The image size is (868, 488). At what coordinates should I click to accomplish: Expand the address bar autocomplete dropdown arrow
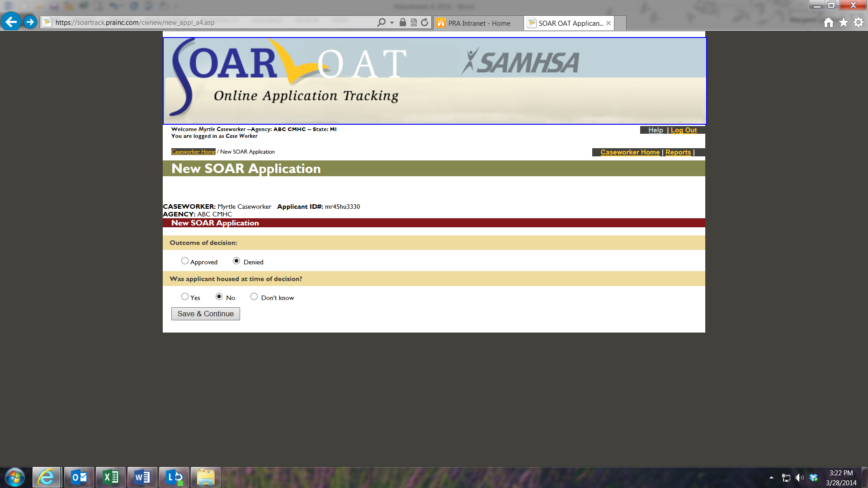(392, 23)
